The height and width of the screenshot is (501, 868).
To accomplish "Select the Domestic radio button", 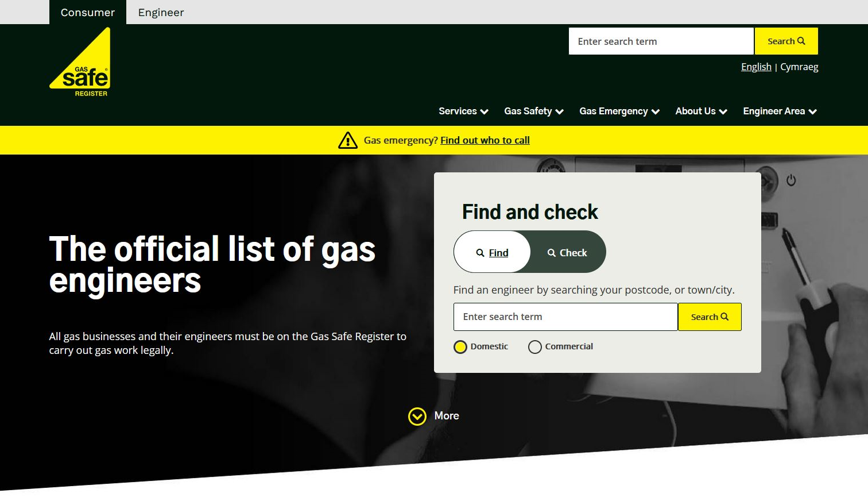I will point(460,347).
